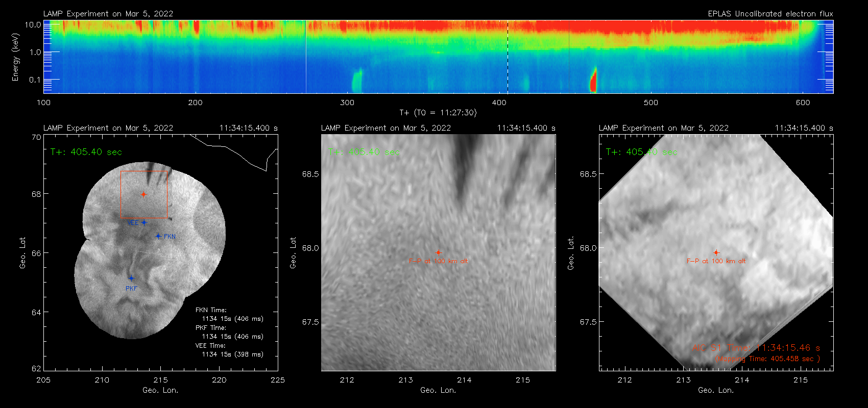Click the 'Geo. Lon.' label under right panel
The height and width of the screenshot is (408, 868).
pos(716,390)
